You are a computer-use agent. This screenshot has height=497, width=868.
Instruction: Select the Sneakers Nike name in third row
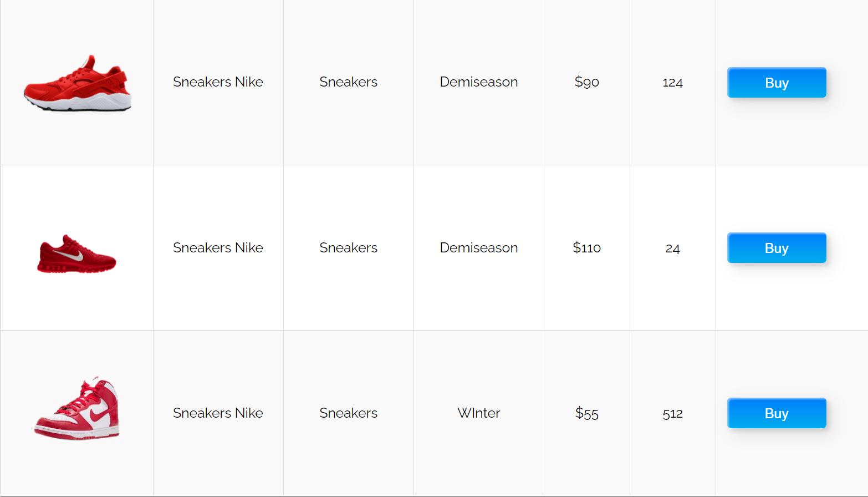(218, 413)
